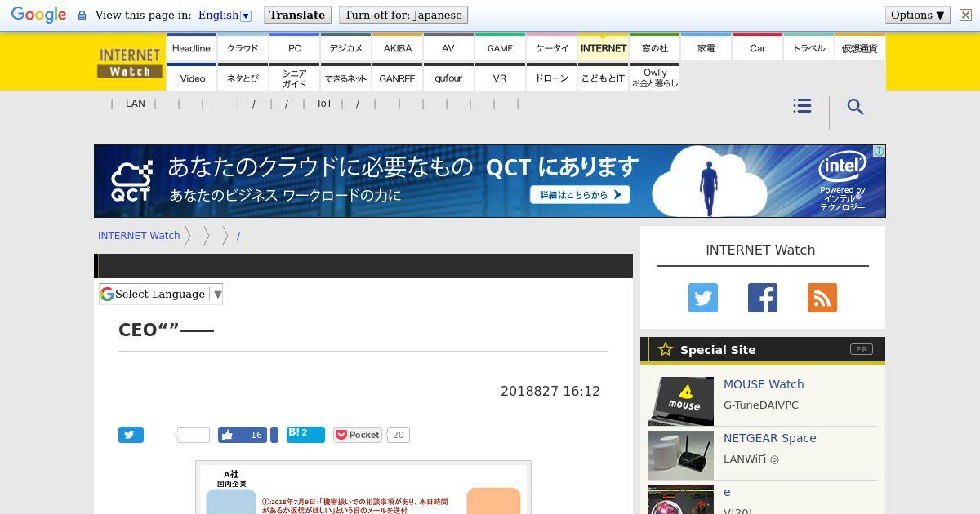Image resolution: width=980 pixels, height=514 pixels.
Task: Click the article date 2018827 16:12
Action: click(550, 392)
